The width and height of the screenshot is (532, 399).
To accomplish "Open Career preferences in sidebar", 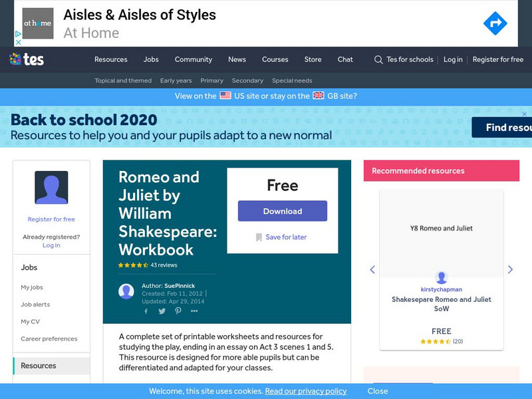I will [x=49, y=338].
